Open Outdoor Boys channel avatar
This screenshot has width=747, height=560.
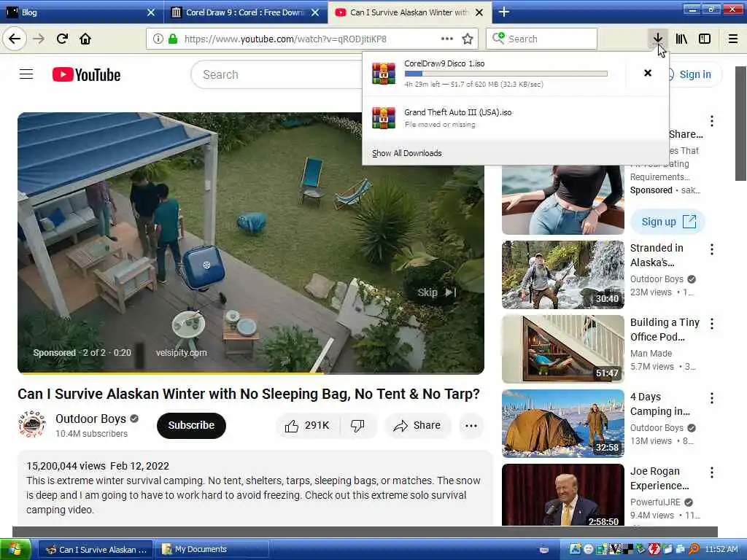(x=32, y=425)
